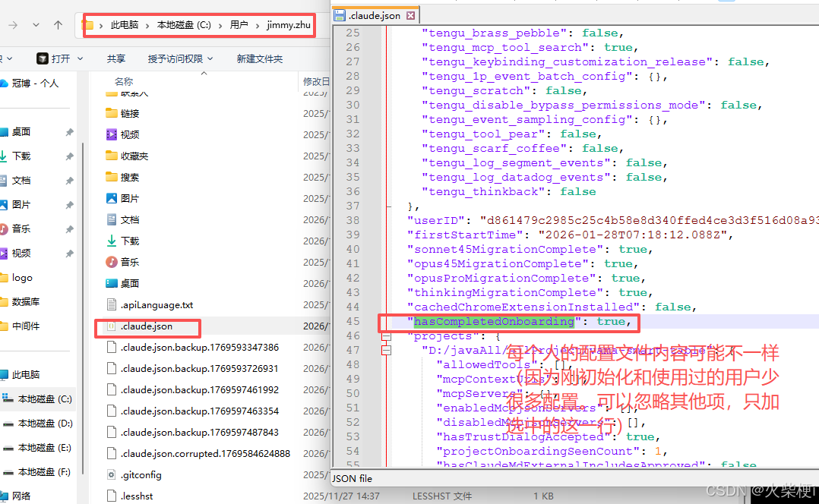Open 文档 in the quick access sidebar

click(21, 181)
